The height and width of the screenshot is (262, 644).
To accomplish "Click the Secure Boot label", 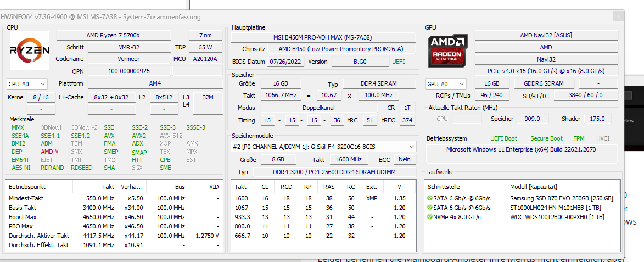I will 546,139.
